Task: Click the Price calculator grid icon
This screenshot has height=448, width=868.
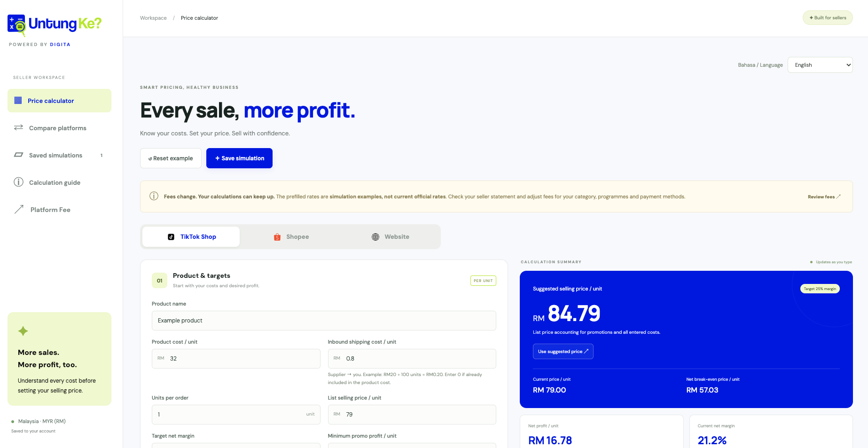Action: tap(18, 100)
